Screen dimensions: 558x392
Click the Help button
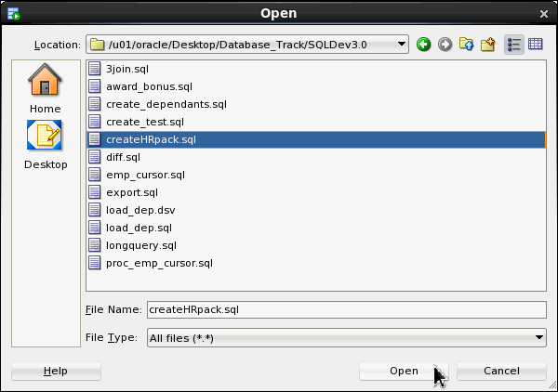[x=56, y=371]
